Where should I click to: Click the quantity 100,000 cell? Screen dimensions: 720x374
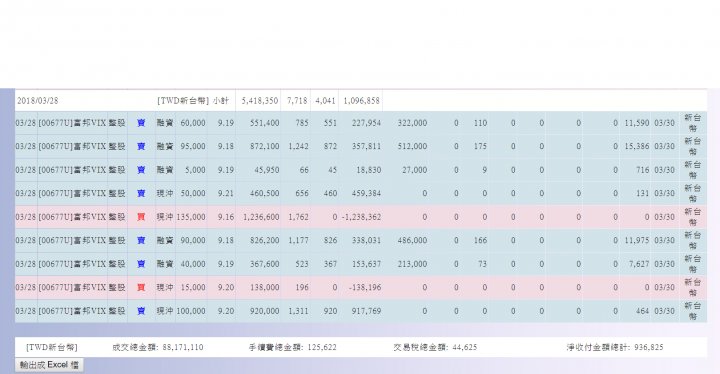pos(191,311)
